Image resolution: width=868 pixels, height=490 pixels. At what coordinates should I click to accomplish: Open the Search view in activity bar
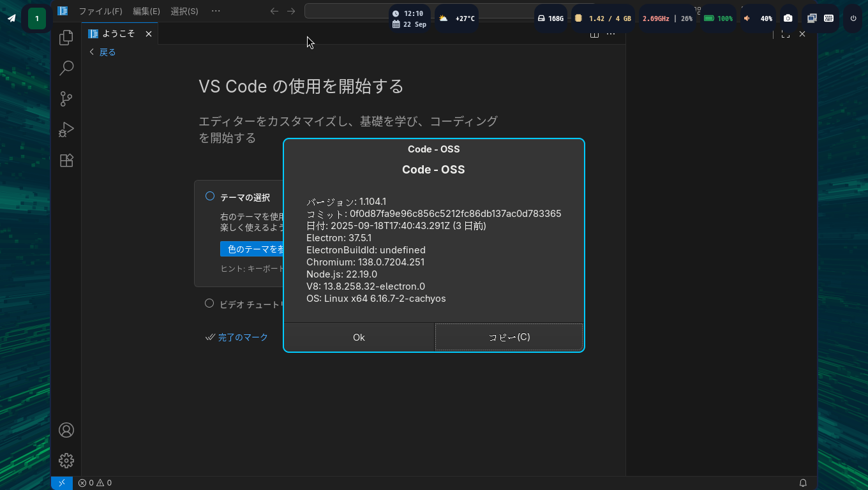tap(66, 68)
